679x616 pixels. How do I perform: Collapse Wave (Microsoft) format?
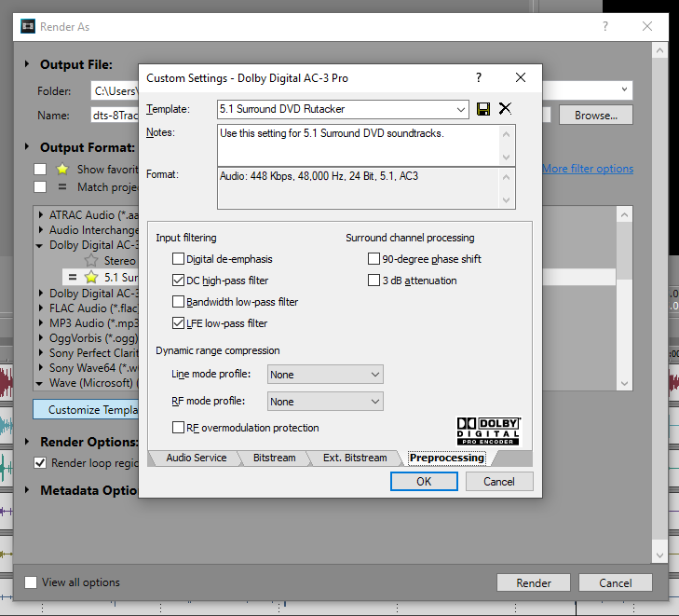pyautogui.click(x=39, y=383)
